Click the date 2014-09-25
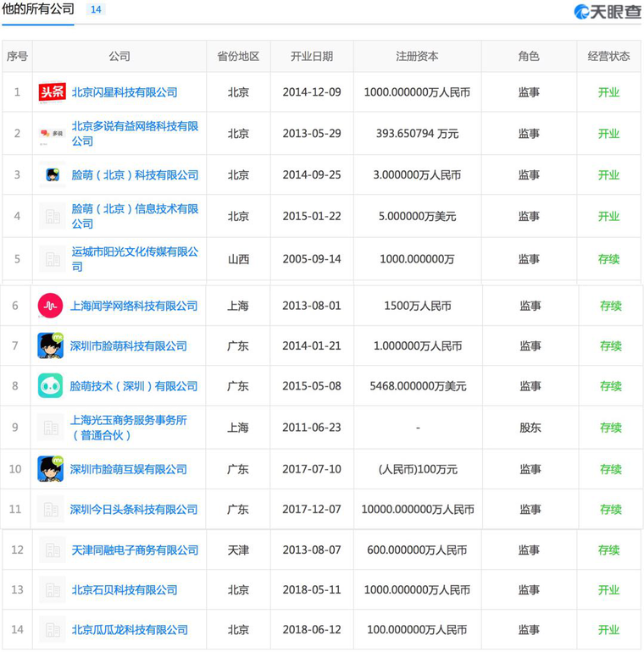The height and width of the screenshot is (652, 644). click(312, 174)
